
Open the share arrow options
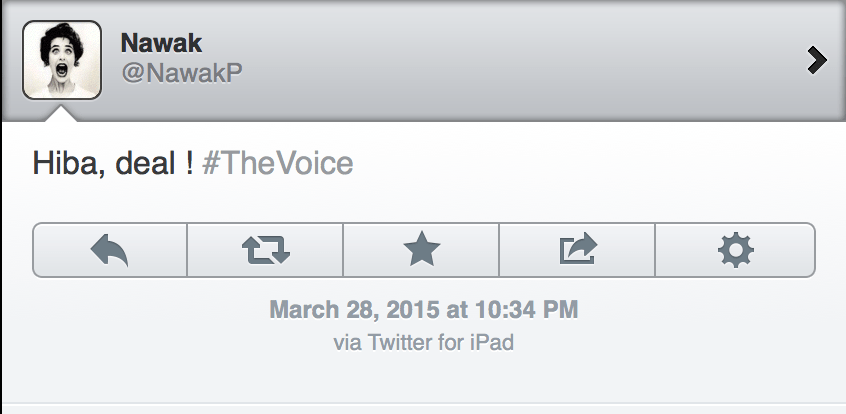pyautogui.click(x=576, y=249)
